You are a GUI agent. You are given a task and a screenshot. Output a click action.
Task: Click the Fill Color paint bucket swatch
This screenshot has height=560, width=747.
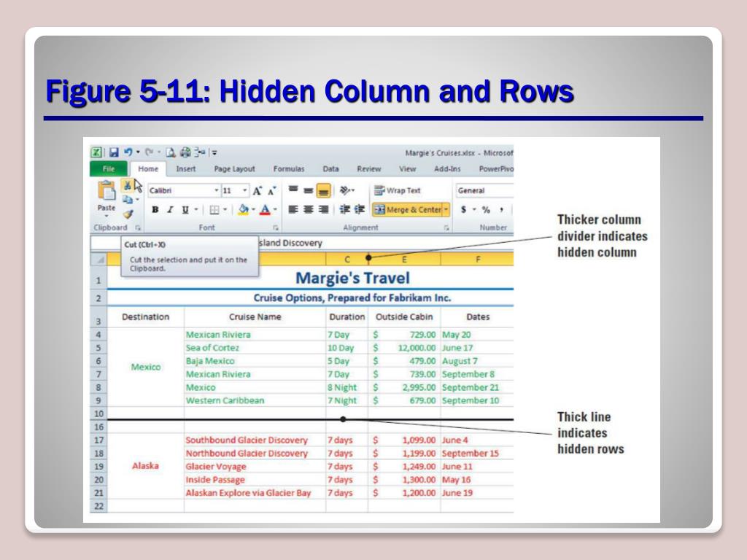[x=244, y=209]
